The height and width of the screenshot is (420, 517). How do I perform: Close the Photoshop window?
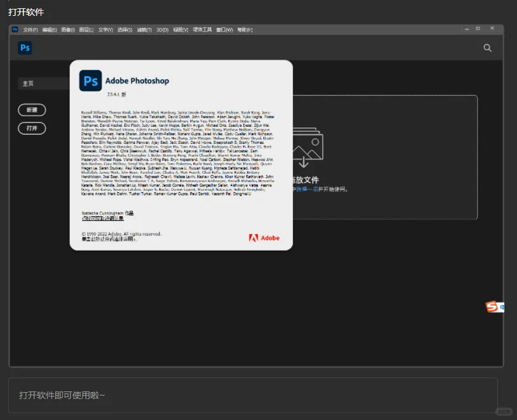492,29
